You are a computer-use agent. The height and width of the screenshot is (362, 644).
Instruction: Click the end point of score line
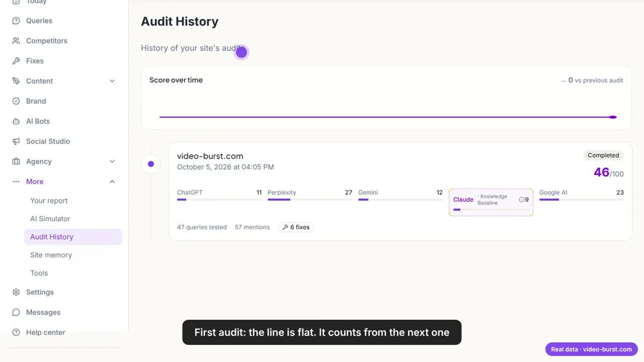pyautogui.click(x=612, y=117)
